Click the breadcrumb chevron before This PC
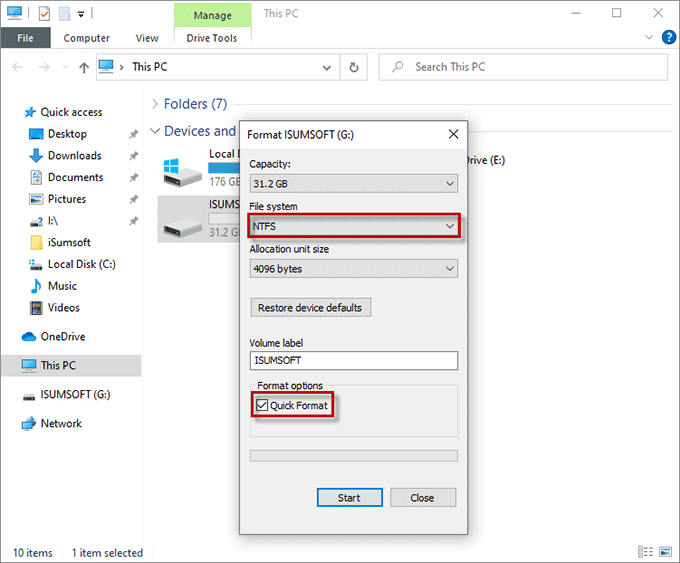Screen dimensions: 680x563 pos(122,67)
